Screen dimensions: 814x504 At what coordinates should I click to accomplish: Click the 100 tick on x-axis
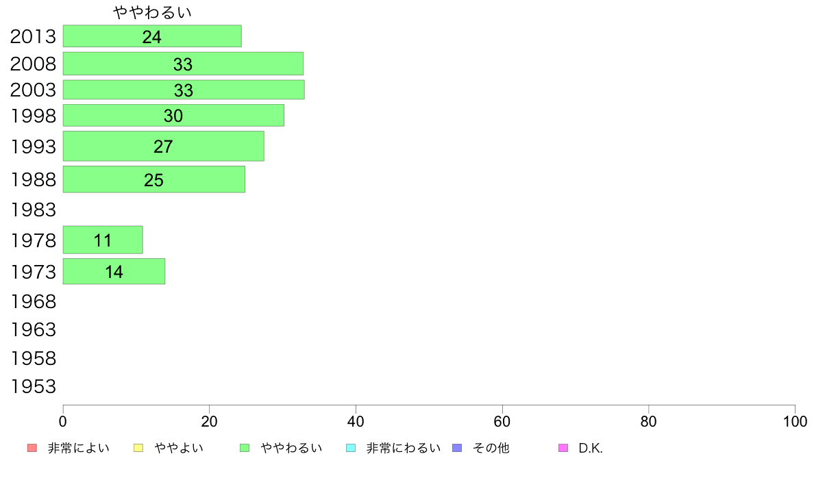pyautogui.click(x=795, y=421)
